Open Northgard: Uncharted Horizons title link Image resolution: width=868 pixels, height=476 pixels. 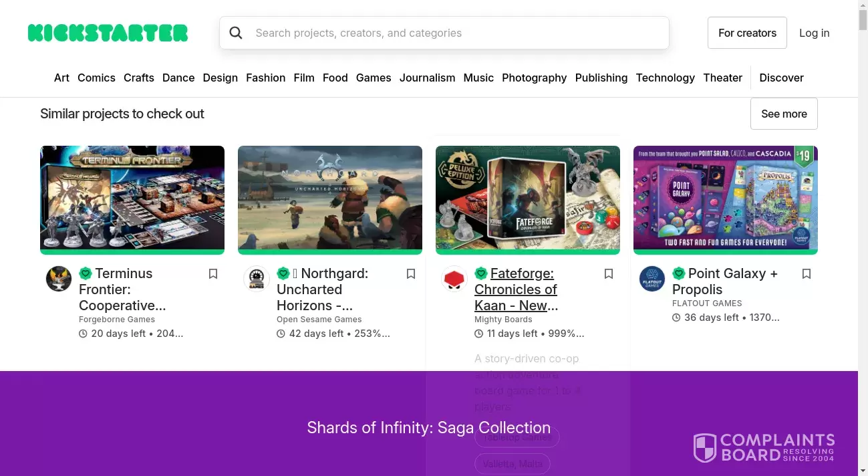[x=323, y=289]
